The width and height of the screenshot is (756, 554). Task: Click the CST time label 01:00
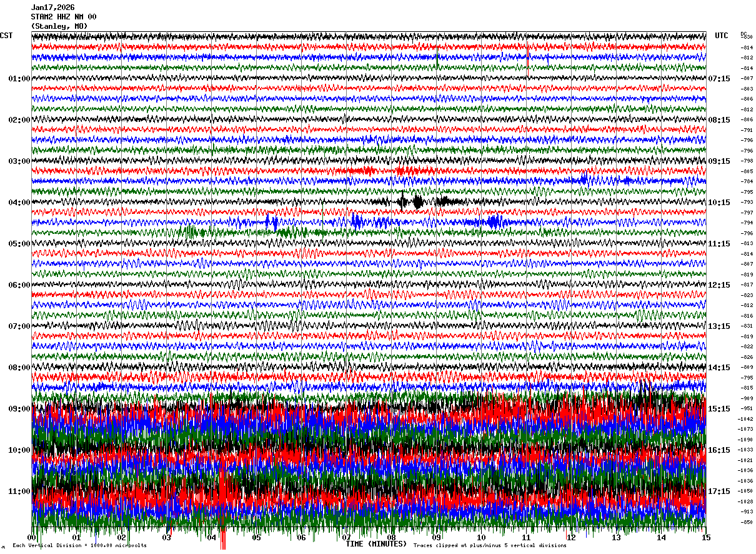[x=19, y=79]
